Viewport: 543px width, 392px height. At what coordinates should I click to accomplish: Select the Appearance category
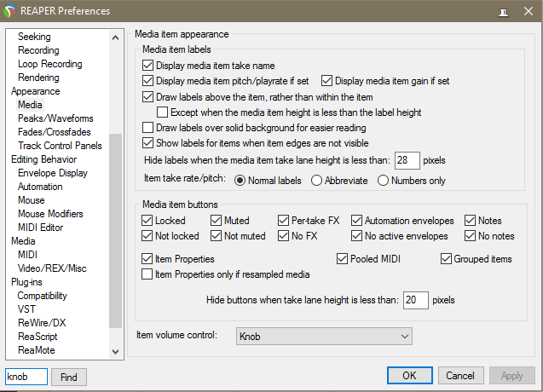pyautogui.click(x=35, y=91)
